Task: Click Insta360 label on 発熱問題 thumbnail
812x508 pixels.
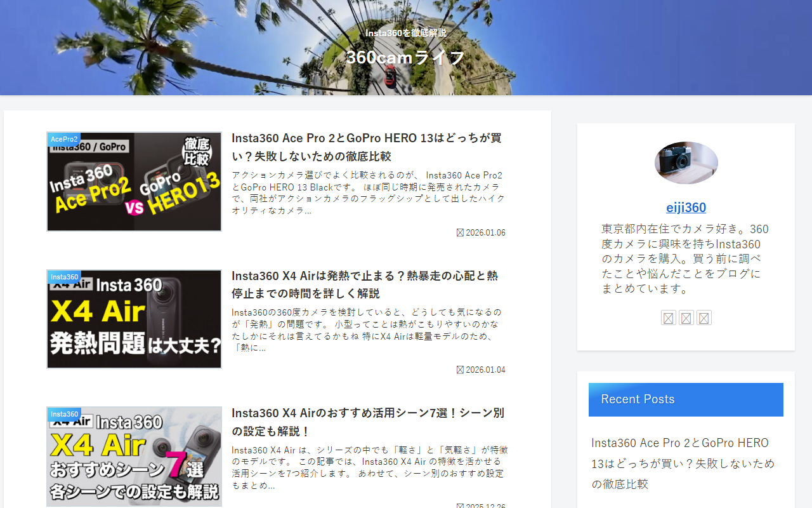Action: coord(64,277)
